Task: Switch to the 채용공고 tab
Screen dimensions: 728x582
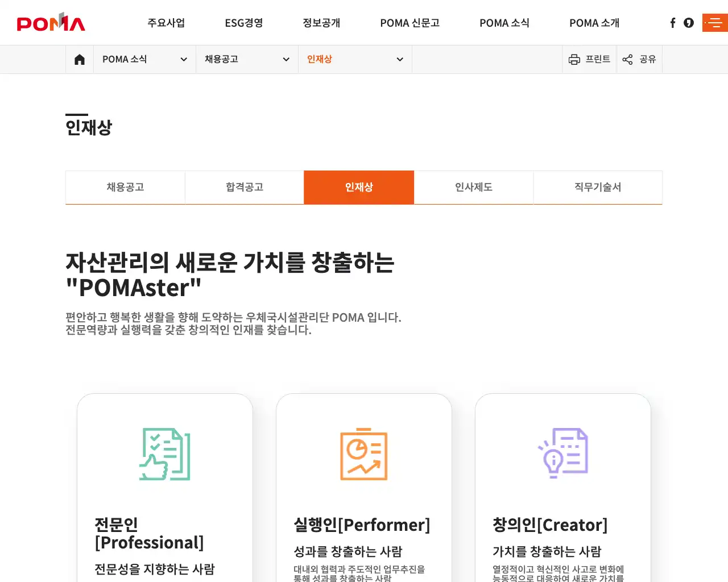Action: (125, 187)
